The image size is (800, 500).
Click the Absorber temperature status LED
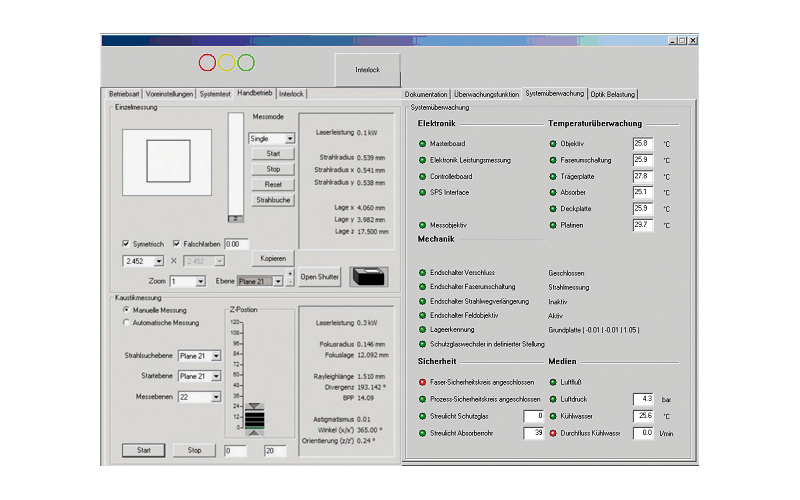553,192
